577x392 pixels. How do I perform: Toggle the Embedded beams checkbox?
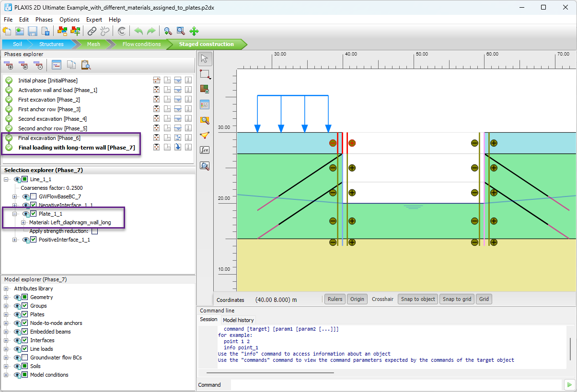(25, 332)
